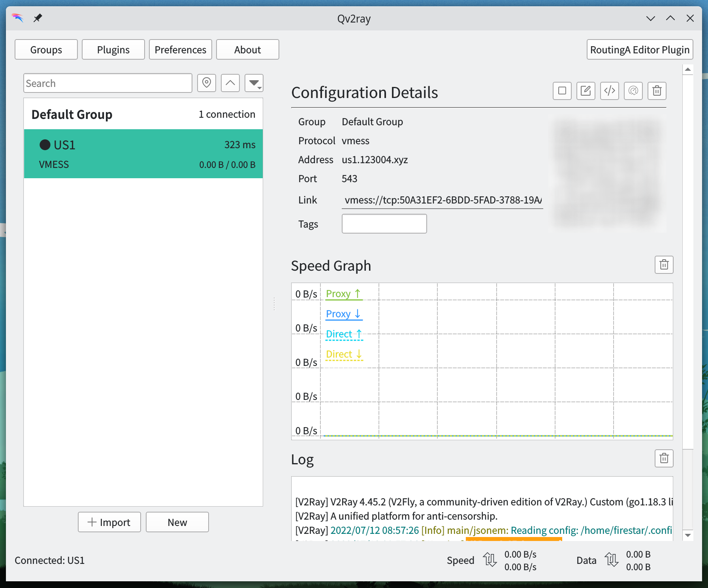Click the stop connection square icon

click(562, 91)
